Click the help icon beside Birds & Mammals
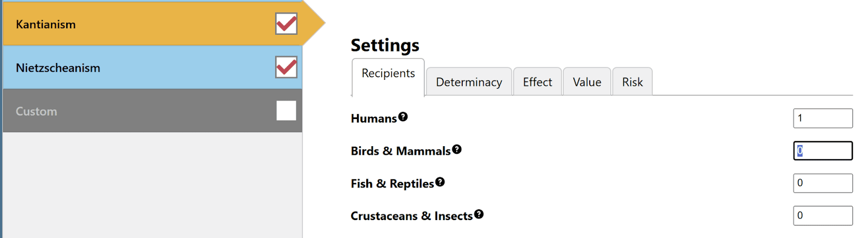This screenshot has height=238, width=868. pos(457,149)
